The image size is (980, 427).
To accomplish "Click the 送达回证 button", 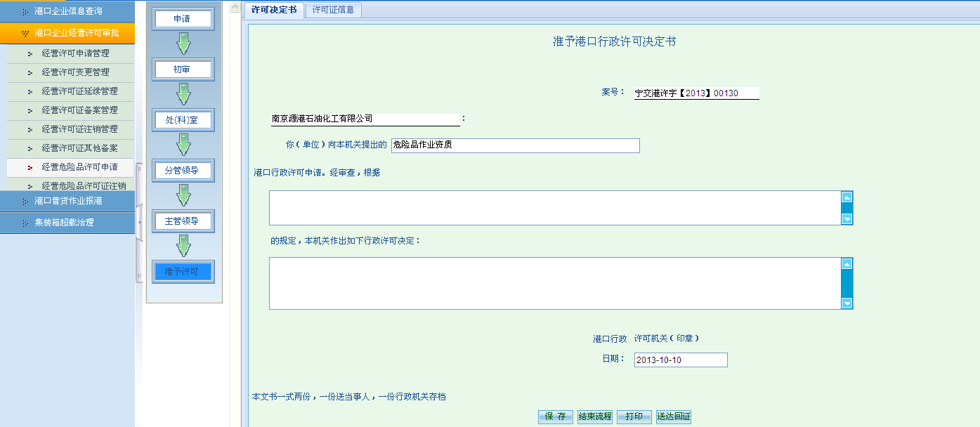I will tap(674, 416).
